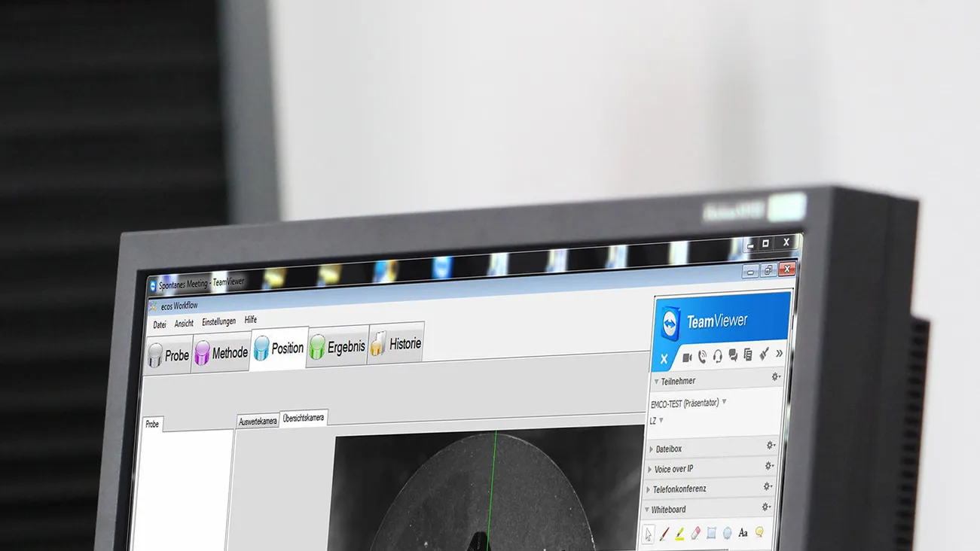Click the ecos Workflow title bar icon
The width and height of the screenshot is (980, 551).
click(153, 307)
